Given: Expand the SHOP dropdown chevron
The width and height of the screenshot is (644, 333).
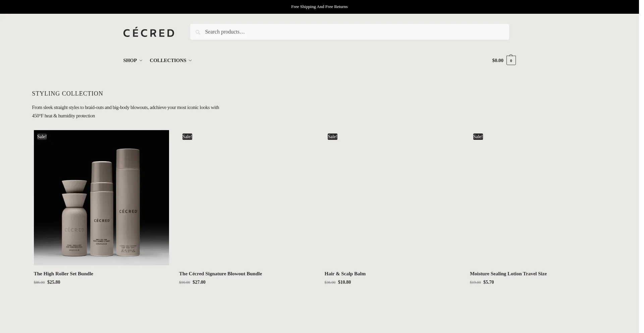Looking at the screenshot, I should coord(141,61).
